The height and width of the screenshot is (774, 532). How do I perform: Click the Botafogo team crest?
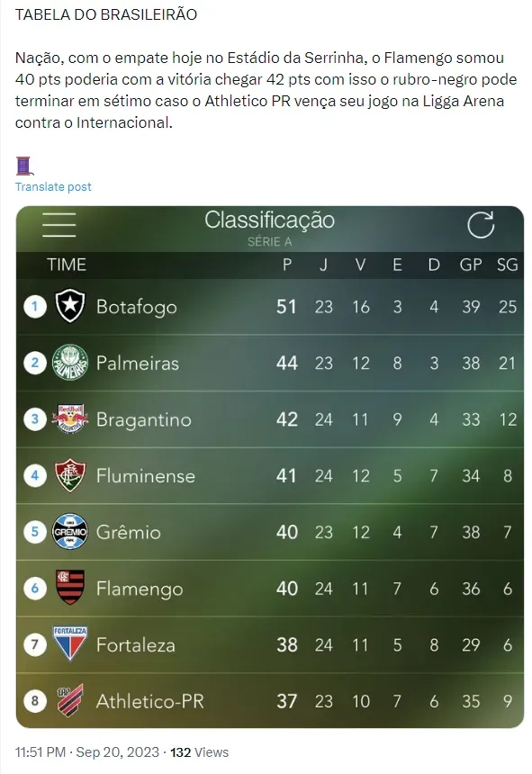[x=70, y=306]
